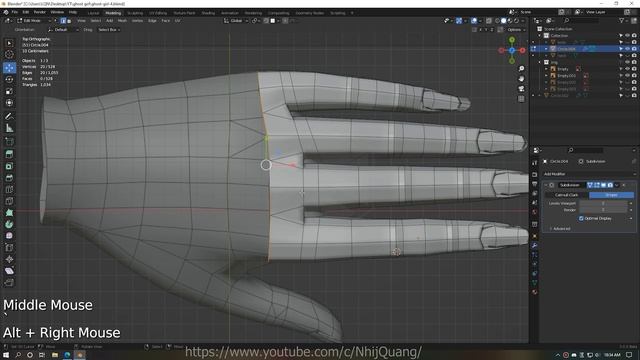Select the Cursor tool in the viewport toolbar

click(x=9, y=54)
